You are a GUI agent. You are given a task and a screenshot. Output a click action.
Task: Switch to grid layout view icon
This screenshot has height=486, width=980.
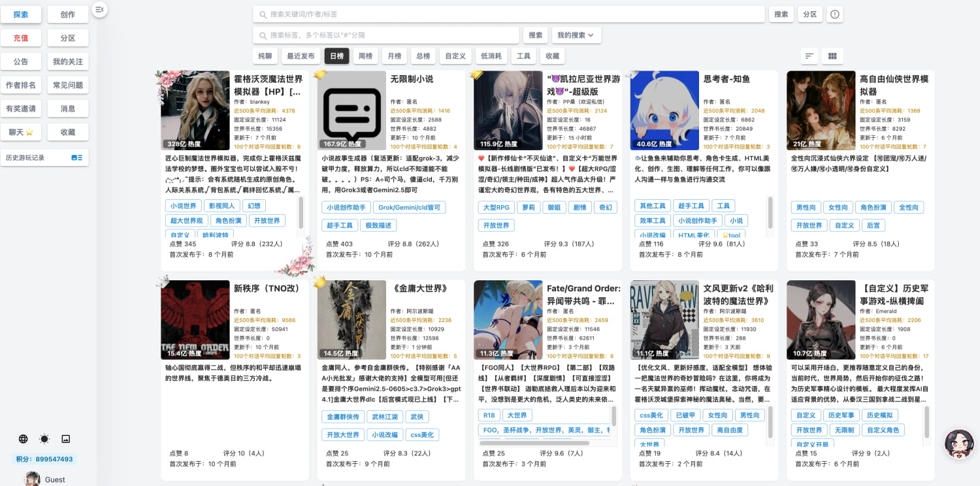pyautogui.click(x=832, y=56)
